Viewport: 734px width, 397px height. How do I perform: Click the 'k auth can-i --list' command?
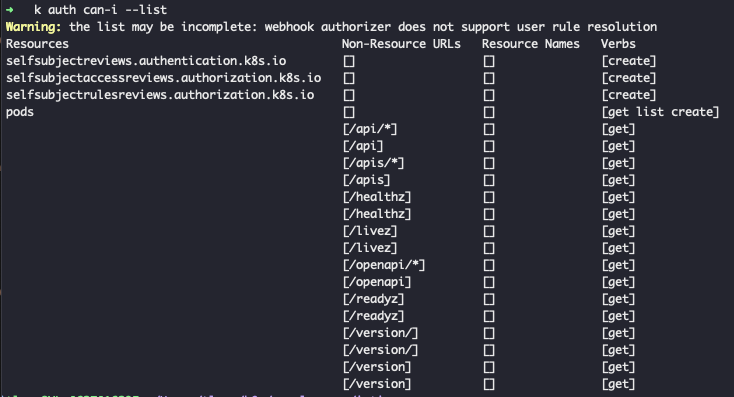(100, 10)
